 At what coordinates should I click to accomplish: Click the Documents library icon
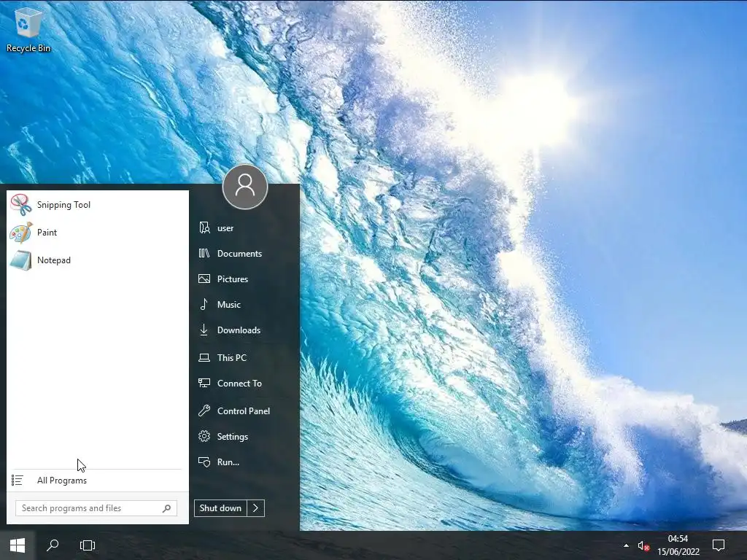pyautogui.click(x=204, y=253)
